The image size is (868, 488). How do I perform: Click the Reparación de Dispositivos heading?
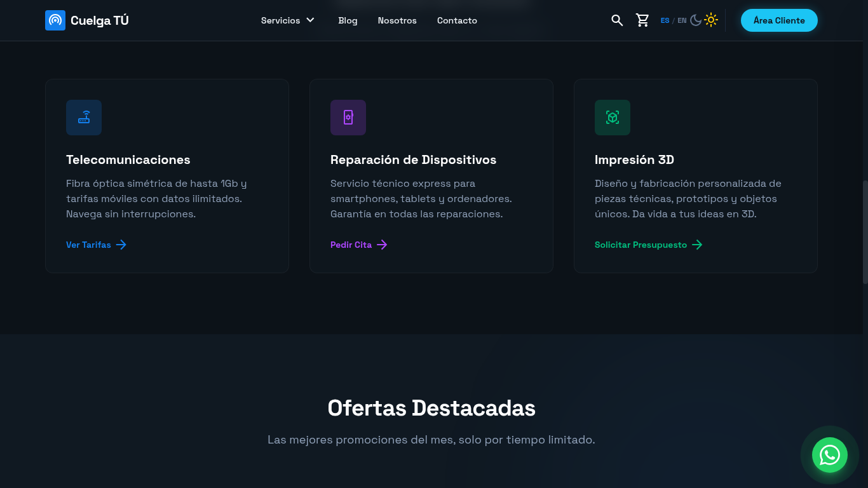(413, 159)
